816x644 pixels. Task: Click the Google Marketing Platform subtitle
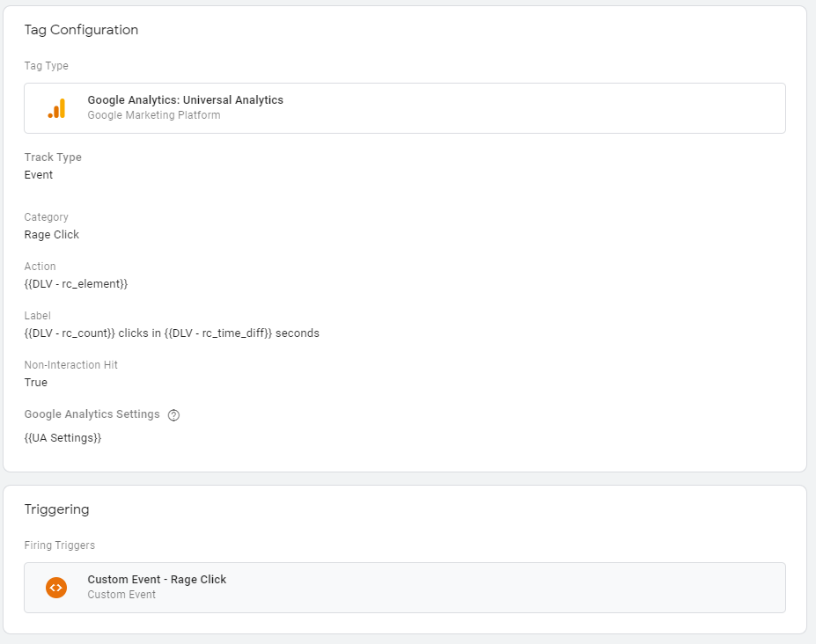pos(154,115)
